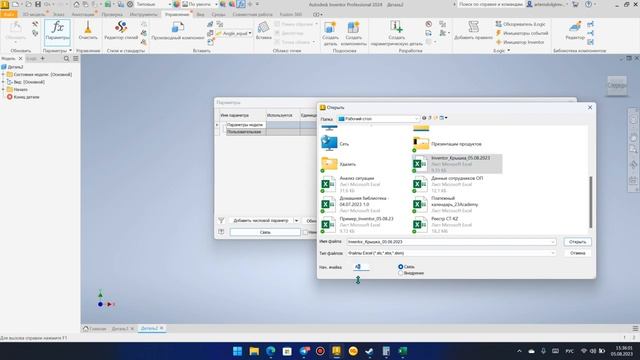Screen dimensions: 640x360
Task: Open the arrow next to Добавить числовой параметр
Action: pyautogui.click(x=296, y=220)
